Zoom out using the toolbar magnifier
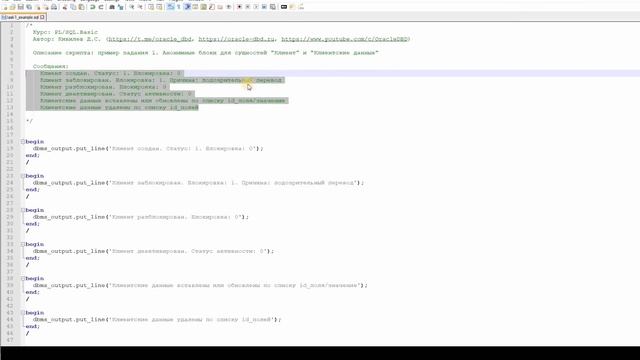Image resolution: width=640 pixels, height=360 pixels. 140,7
